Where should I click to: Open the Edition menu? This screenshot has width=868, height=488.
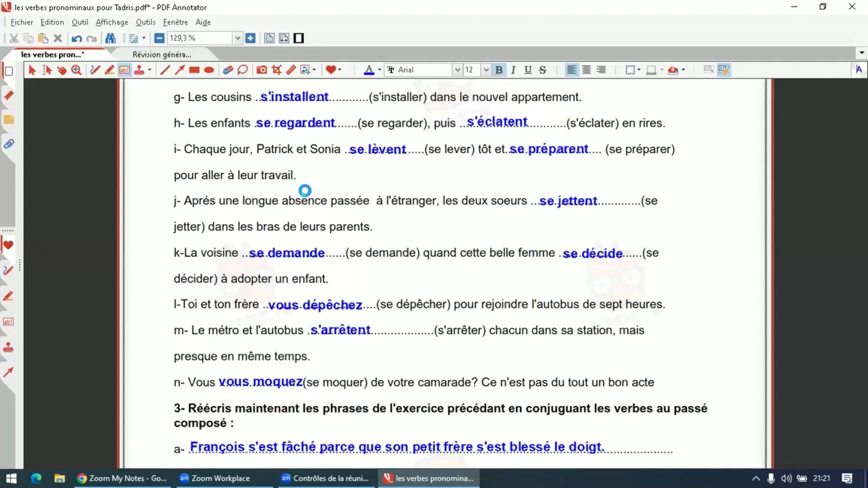[x=52, y=22]
